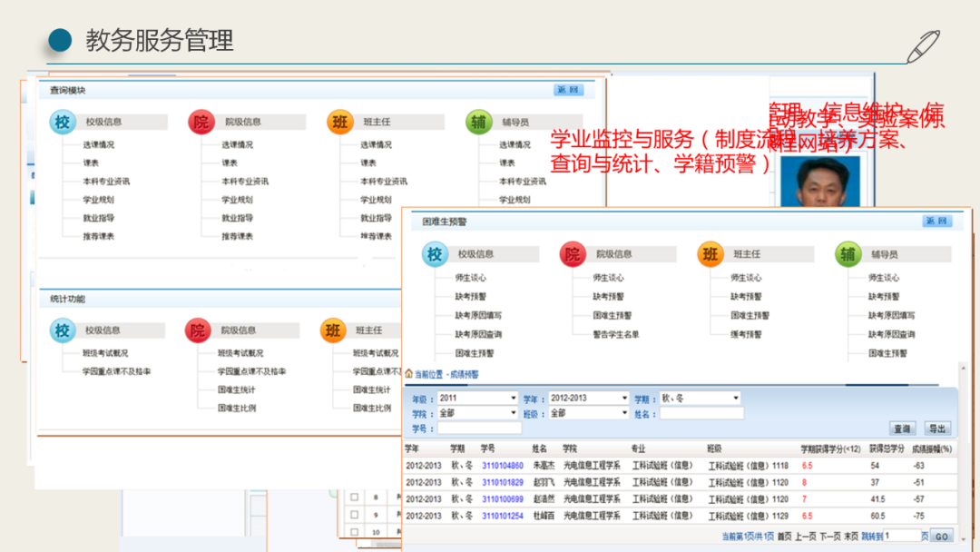The height and width of the screenshot is (552, 980).
Task: Open the 年级 dropdown showing 2011
Action: click(478, 398)
